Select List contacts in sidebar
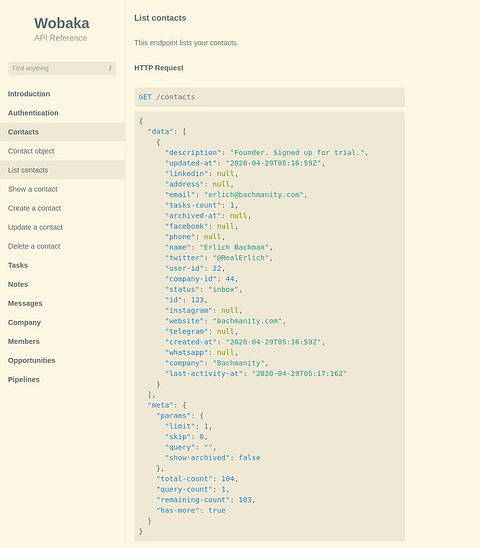The width and height of the screenshot is (480, 548). pos(62,170)
